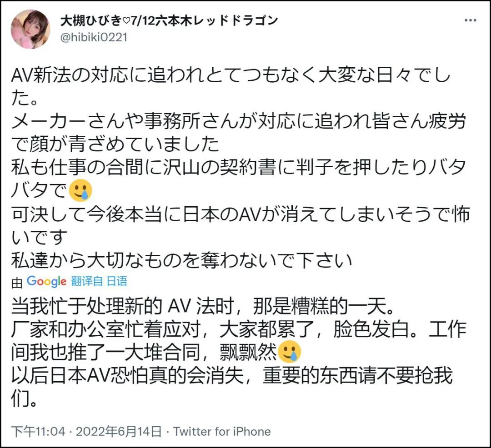
Task: Click the translated line 当我忙于处理新的 AV 法时
Action: [x=203, y=306]
